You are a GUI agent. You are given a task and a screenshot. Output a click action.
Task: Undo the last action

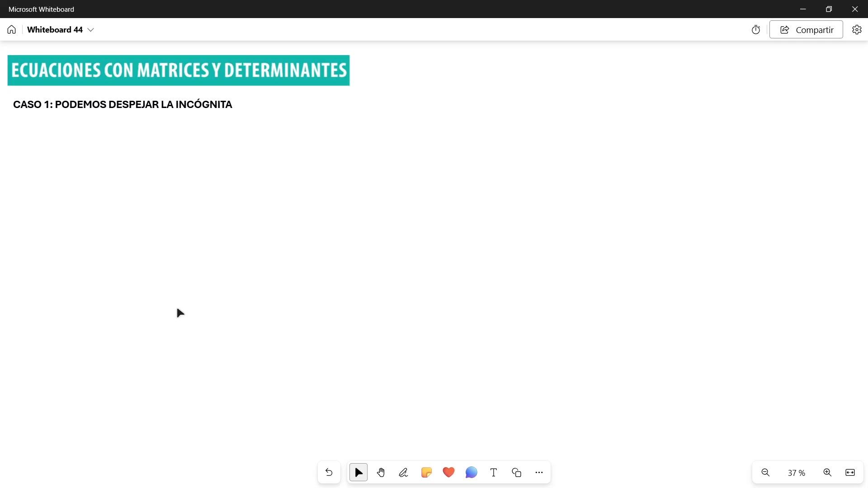(x=329, y=473)
